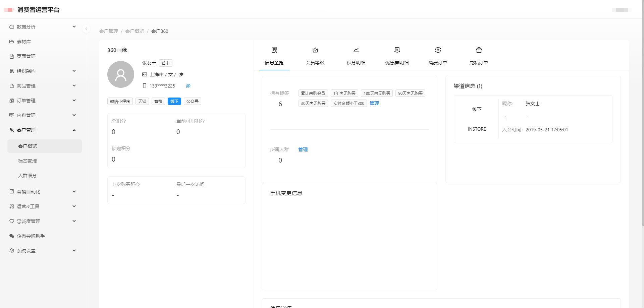Screen dimensions: 644x308
Task: Expand the 数据分析 menu chevron
Action: (x=74, y=27)
